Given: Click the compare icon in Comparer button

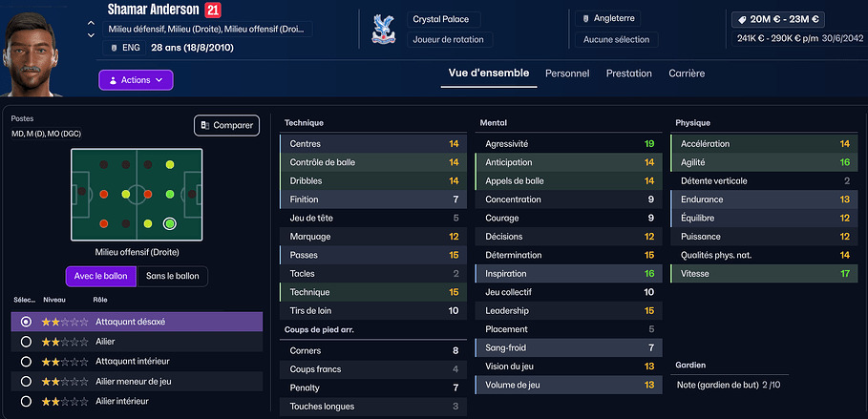Looking at the screenshot, I should pos(204,126).
